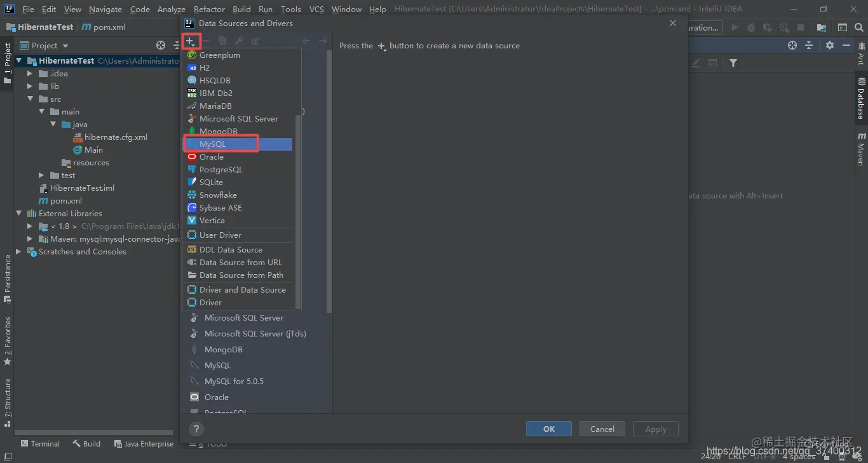The height and width of the screenshot is (463, 868).
Task: Open the Terminal tool window
Action: [40, 444]
